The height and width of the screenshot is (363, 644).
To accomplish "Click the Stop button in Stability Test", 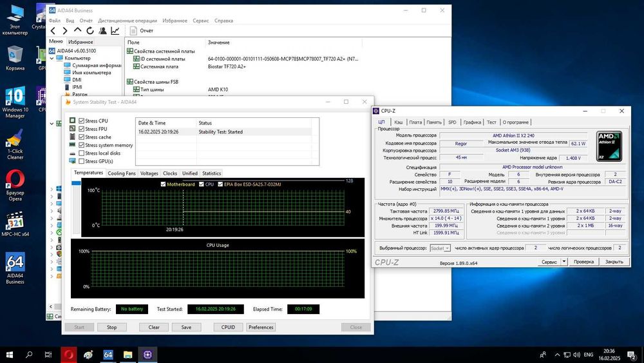I will click(111, 328).
